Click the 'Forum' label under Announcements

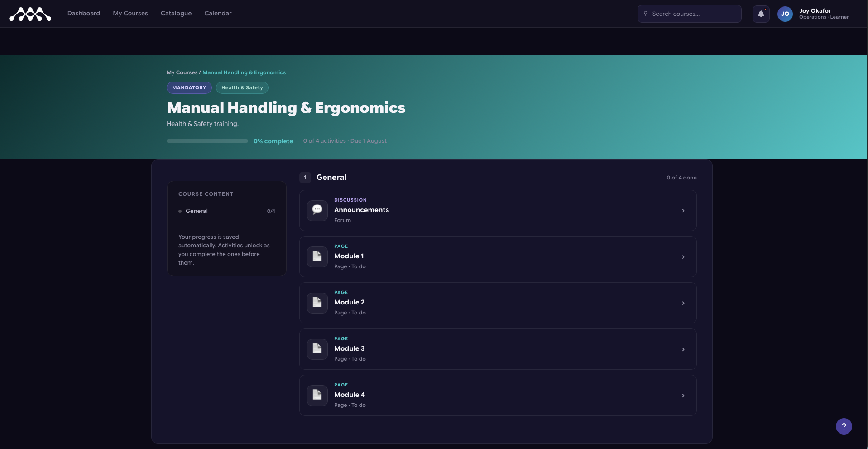click(x=343, y=220)
